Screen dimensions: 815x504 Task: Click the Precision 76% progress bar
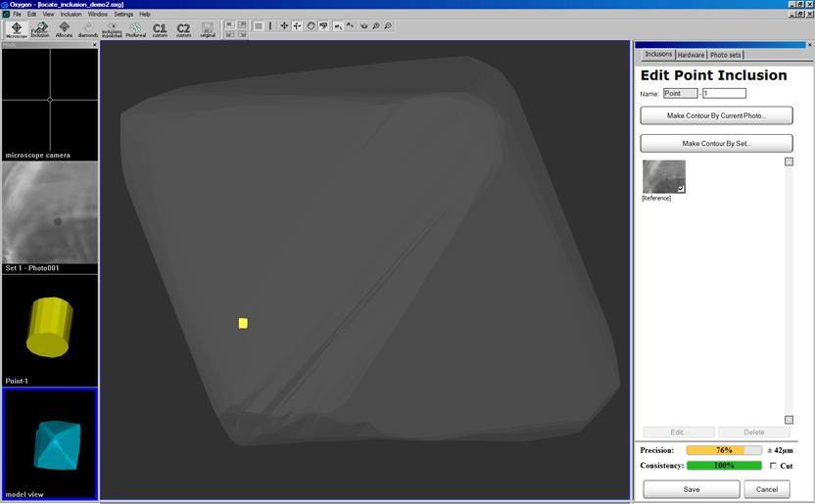pyautogui.click(x=723, y=450)
